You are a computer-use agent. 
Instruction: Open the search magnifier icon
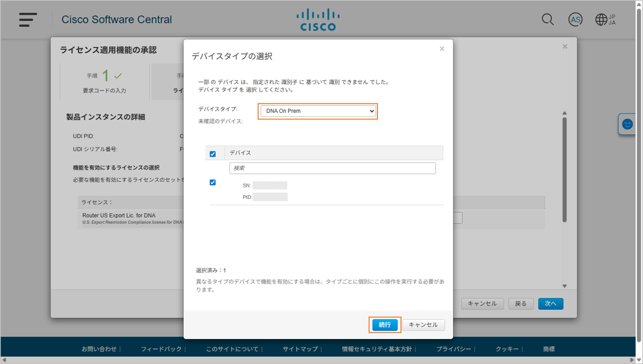tap(547, 20)
